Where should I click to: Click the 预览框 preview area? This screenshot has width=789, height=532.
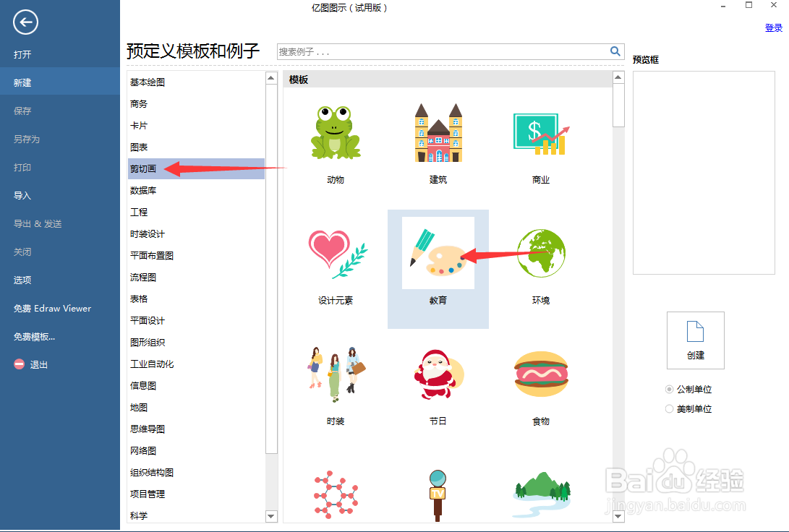pyautogui.click(x=704, y=173)
